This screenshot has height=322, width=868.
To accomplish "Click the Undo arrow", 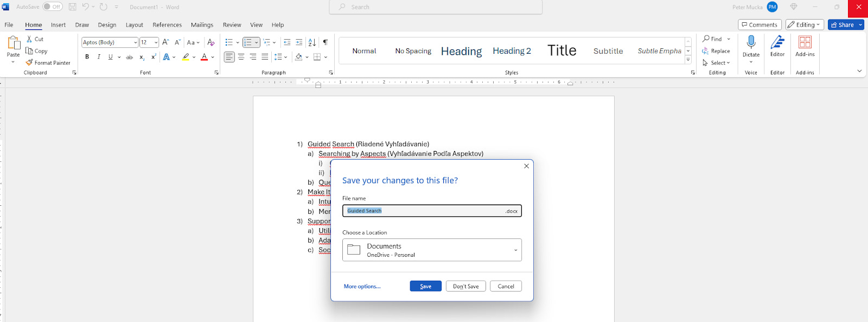I will [x=85, y=7].
